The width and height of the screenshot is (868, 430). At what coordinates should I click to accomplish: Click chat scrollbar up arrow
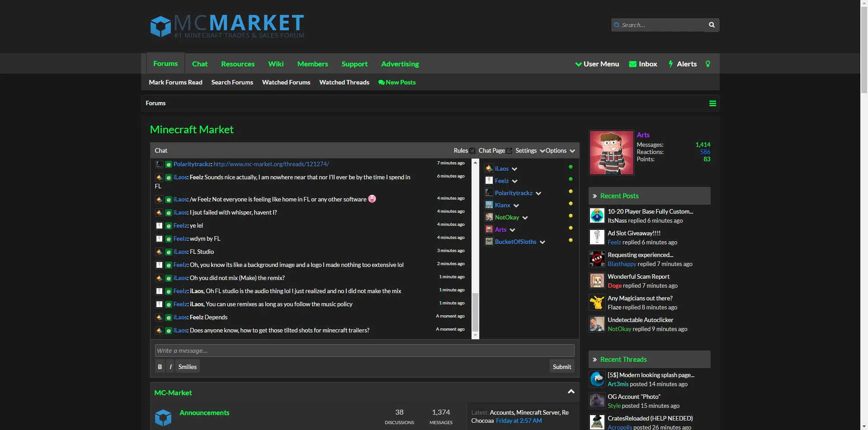[475, 162]
